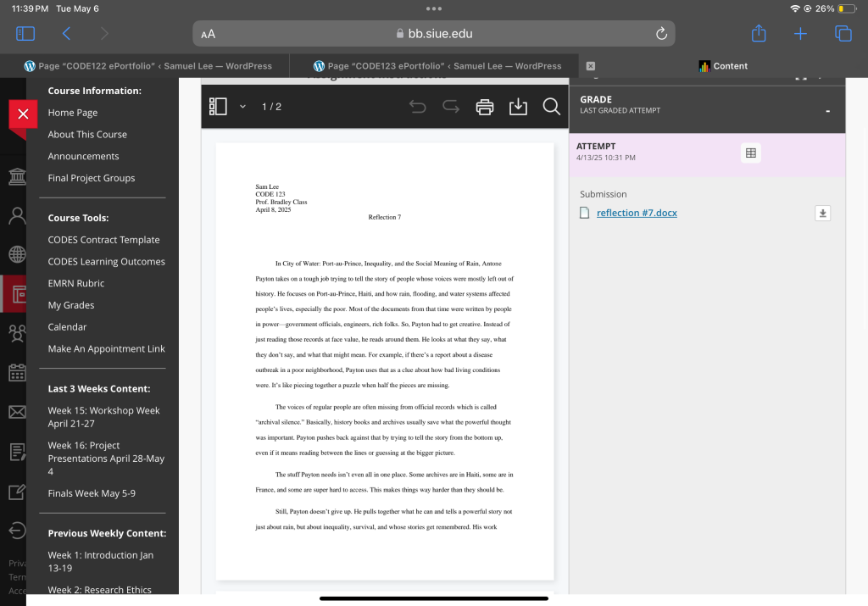This screenshot has width=868, height=606.
Task: Open the rubric grid icon beside Attempt
Action: tap(749, 153)
